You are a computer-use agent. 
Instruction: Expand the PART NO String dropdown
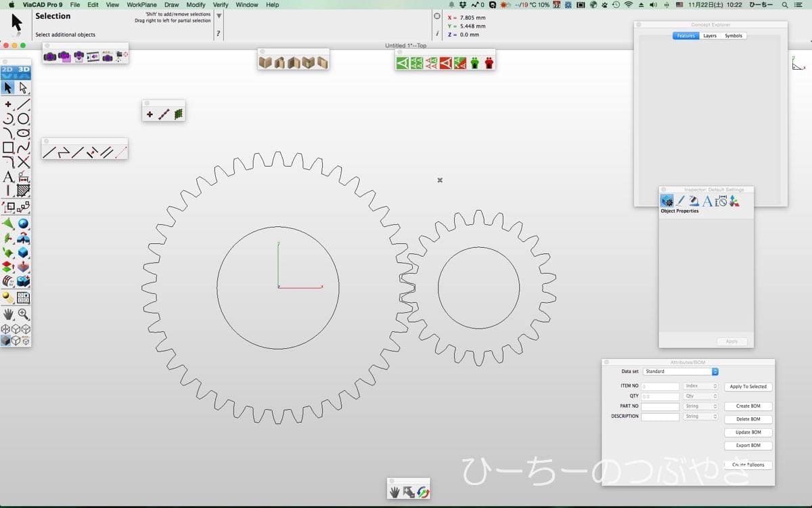pos(700,406)
